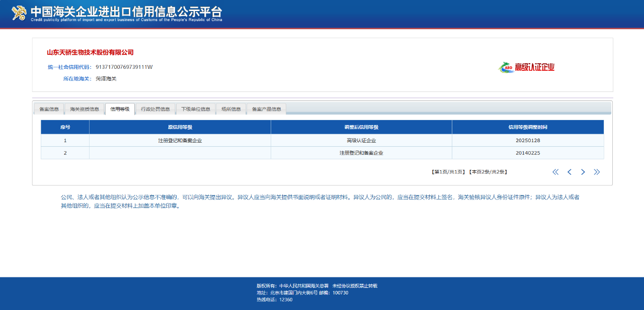Show the 场所信息 tab
The width and height of the screenshot is (644, 310).
231,109
